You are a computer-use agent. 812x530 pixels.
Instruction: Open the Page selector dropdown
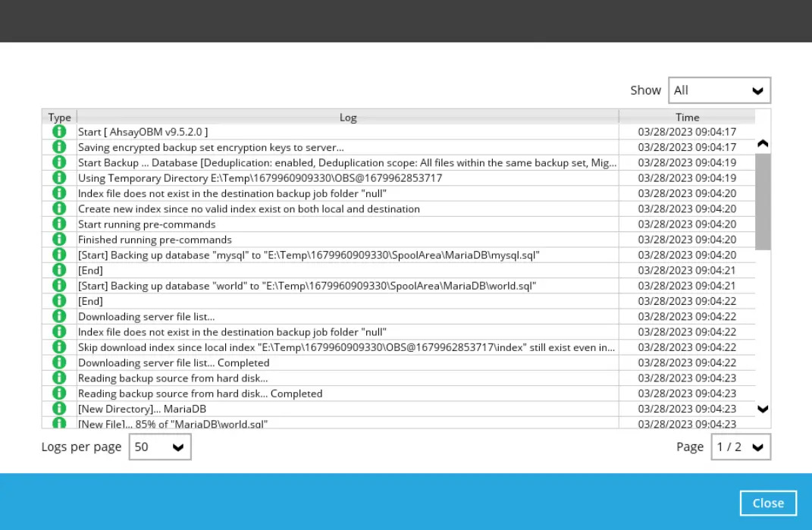[740, 447]
